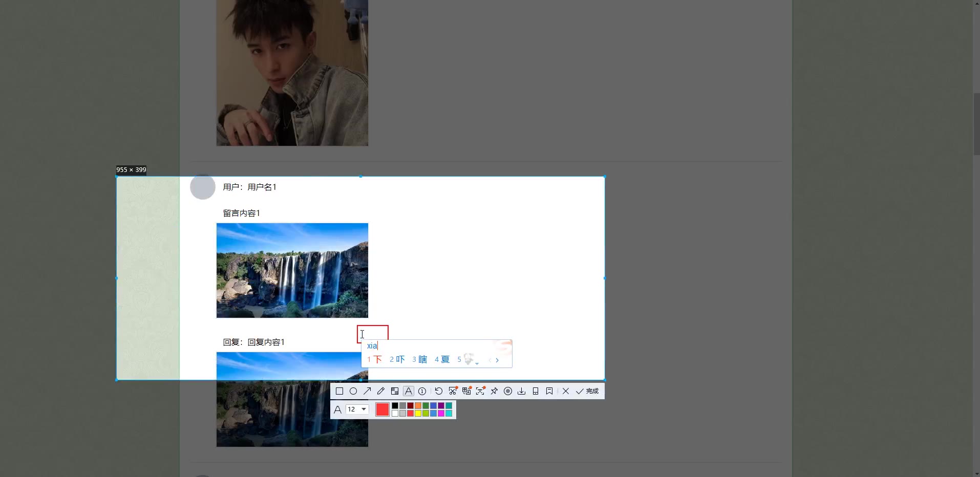Screen dimensions: 980x477
Task: Pick the dark red color swatch
Action: pyautogui.click(x=411, y=406)
